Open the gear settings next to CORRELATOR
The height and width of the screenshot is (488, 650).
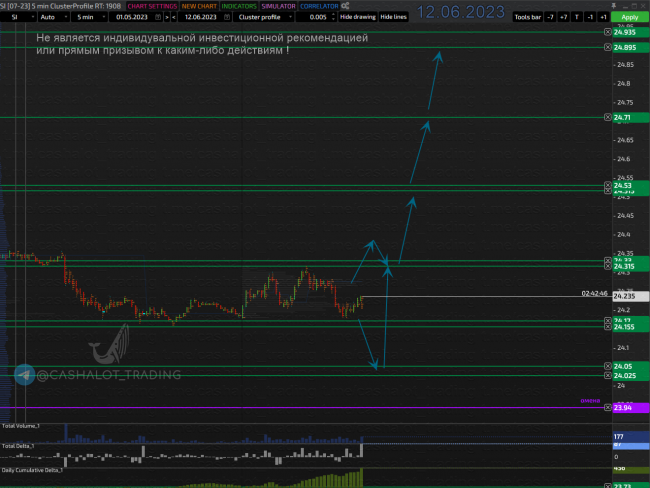tap(345, 6)
